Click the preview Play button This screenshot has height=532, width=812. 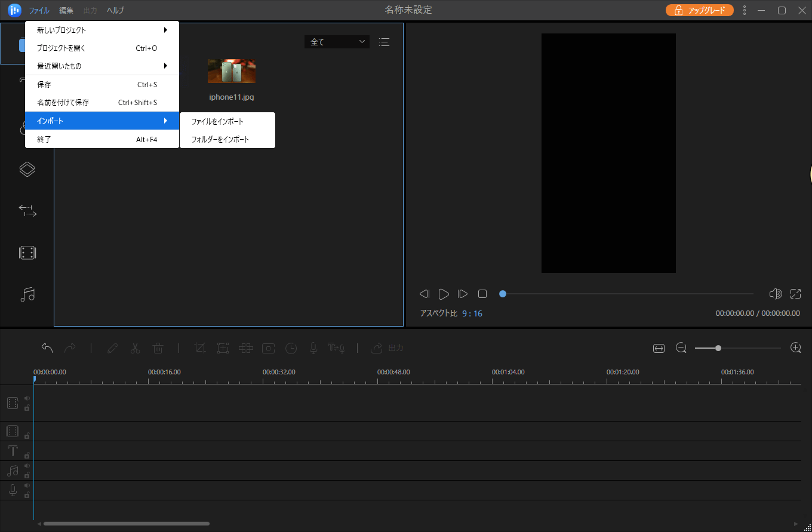click(x=444, y=294)
